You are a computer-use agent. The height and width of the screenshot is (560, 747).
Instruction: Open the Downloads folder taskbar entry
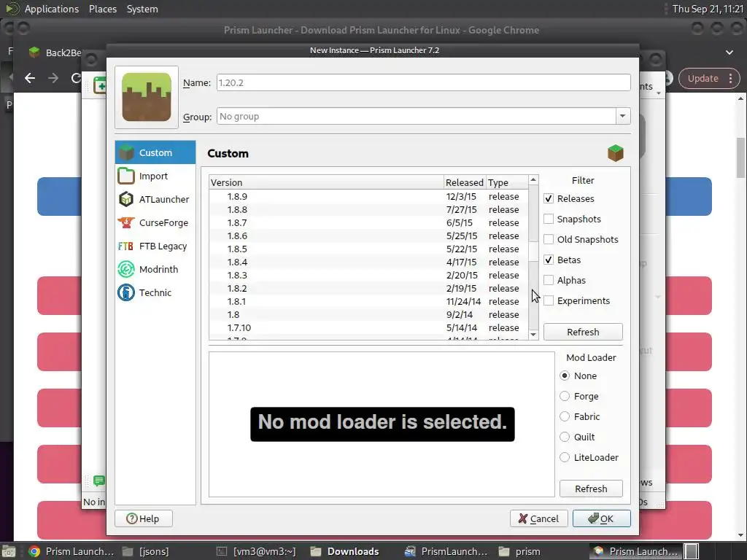(x=344, y=551)
